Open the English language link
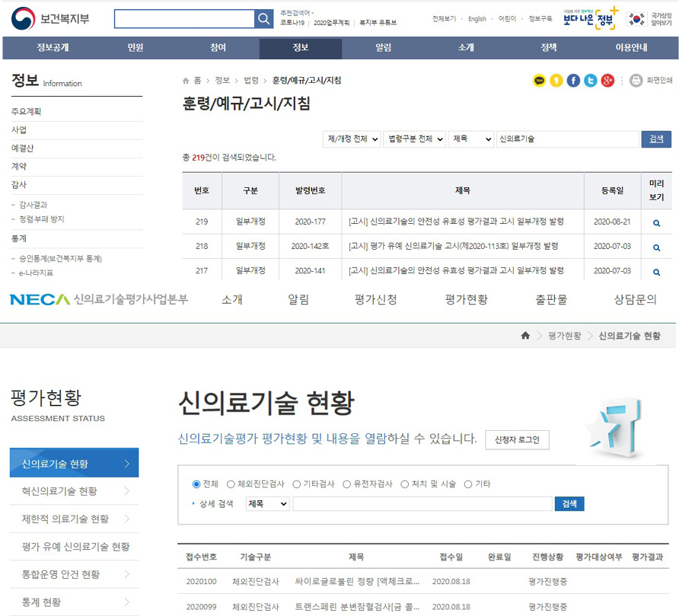This screenshot has height=616, width=679. tap(477, 19)
